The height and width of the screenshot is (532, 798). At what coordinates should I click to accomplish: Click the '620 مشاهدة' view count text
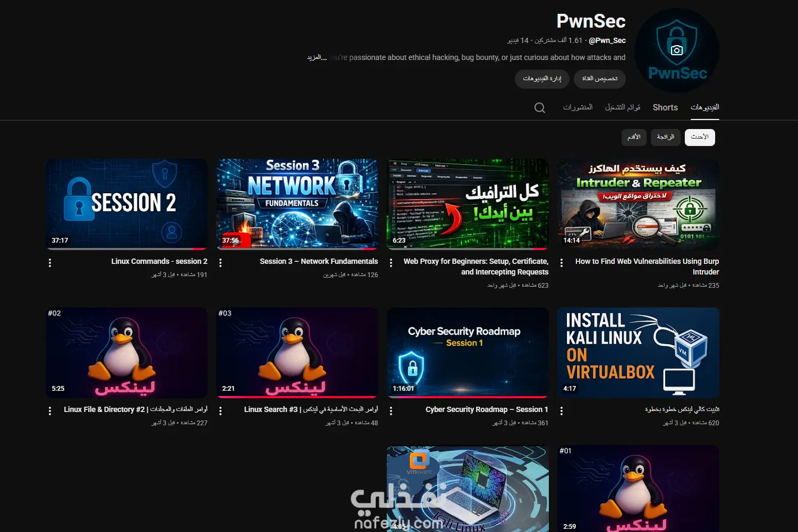[x=706, y=423]
